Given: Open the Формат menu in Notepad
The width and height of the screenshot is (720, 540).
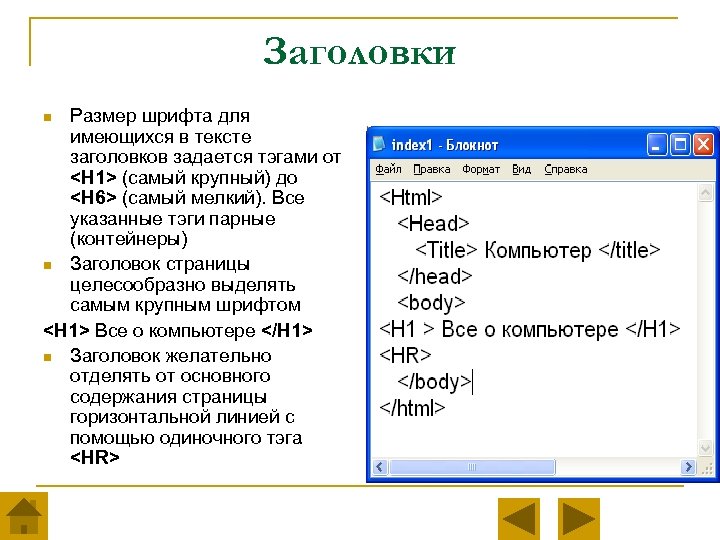Looking at the screenshot, I should point(481,169).
